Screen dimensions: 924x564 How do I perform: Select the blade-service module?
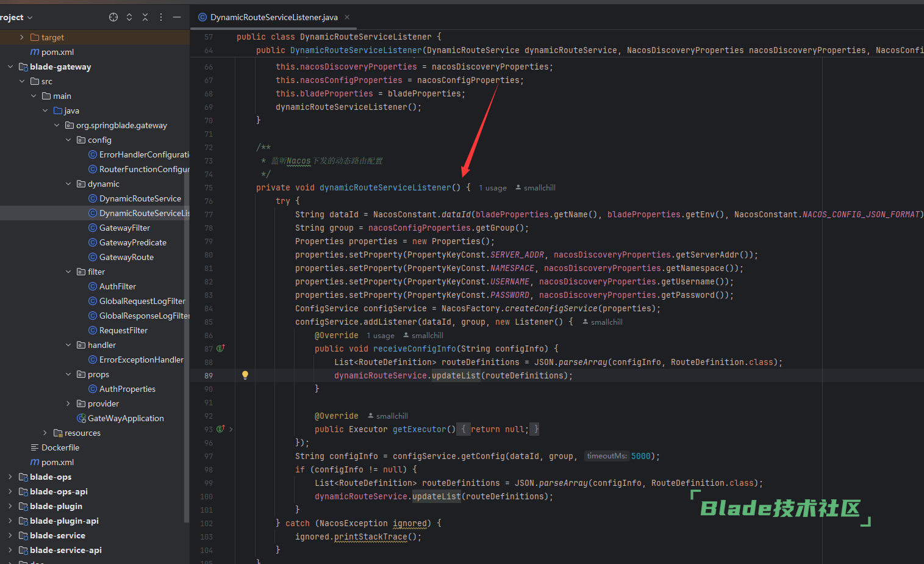tap(52, 535)
